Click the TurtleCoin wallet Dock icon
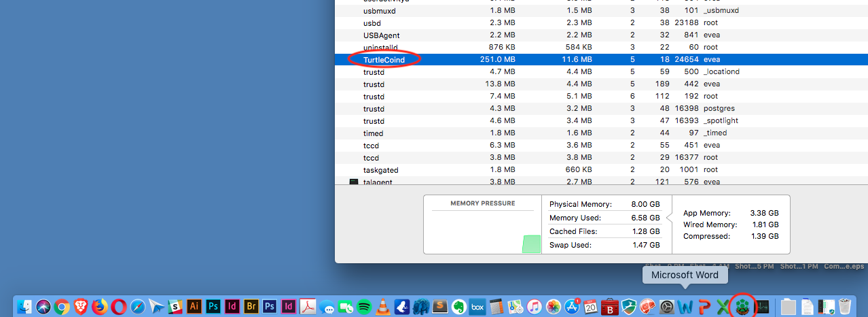 [743, 306]
